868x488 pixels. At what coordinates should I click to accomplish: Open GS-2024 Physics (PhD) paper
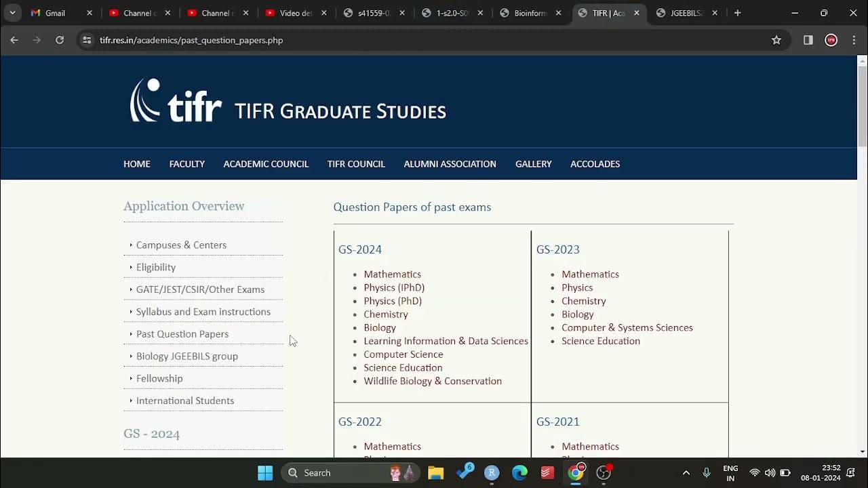[393, 301]
